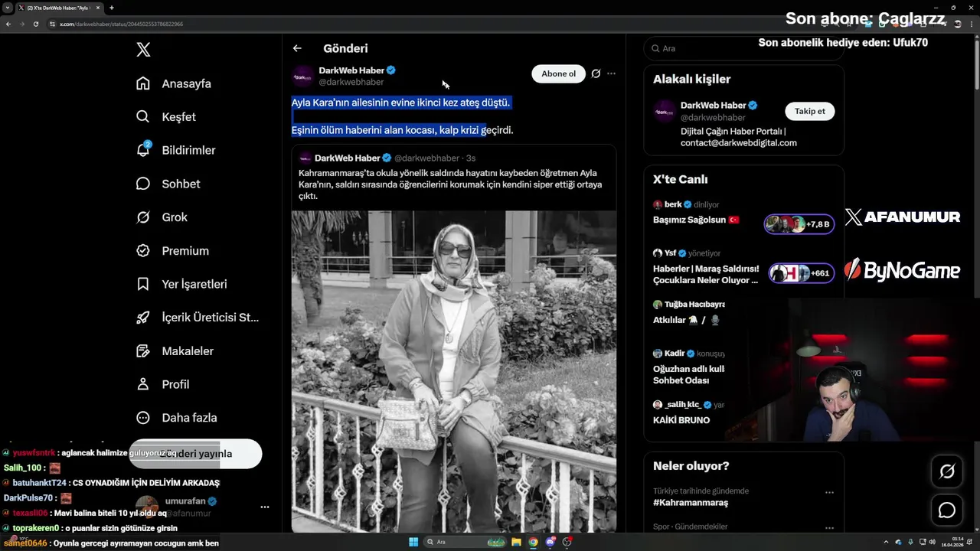Click the Gönderi yayınla button
The width and height of the screenshot is (980, 551).
tap(195, 454)
